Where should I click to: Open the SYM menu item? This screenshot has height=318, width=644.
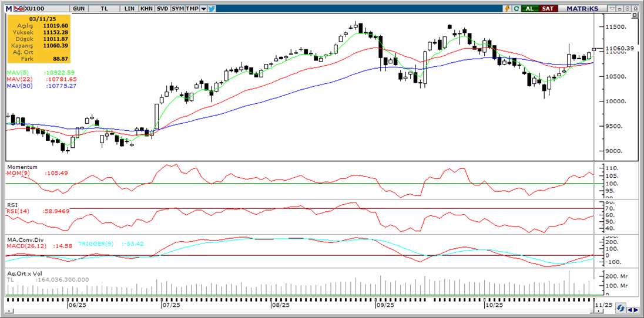tap(177, 9)
